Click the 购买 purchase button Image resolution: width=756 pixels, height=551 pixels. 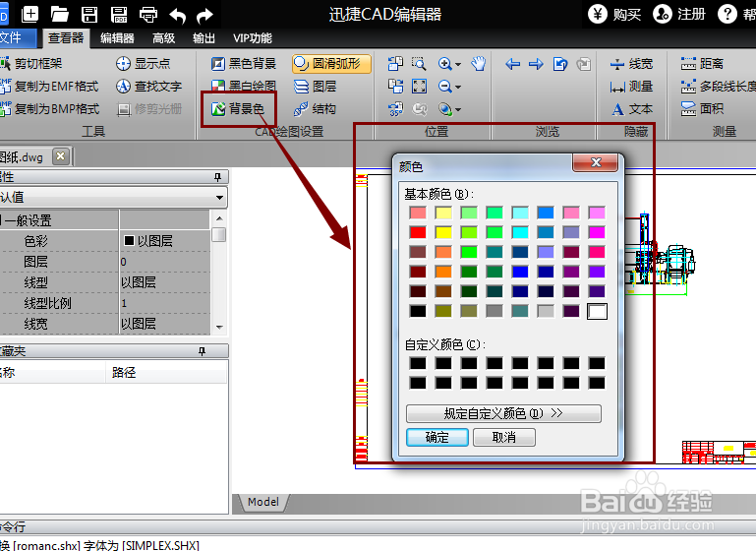(614, 15)
